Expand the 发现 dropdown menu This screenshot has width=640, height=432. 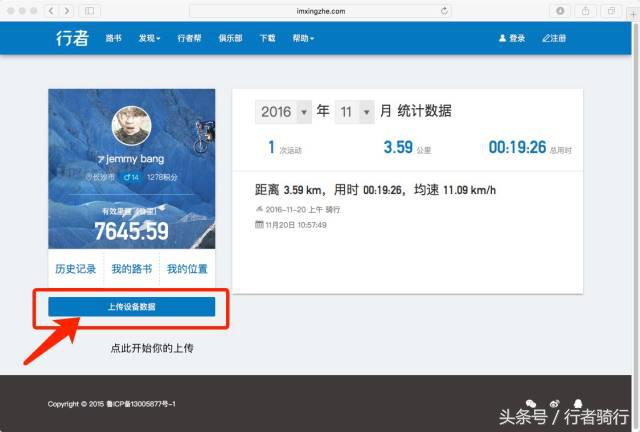[149, 38]
